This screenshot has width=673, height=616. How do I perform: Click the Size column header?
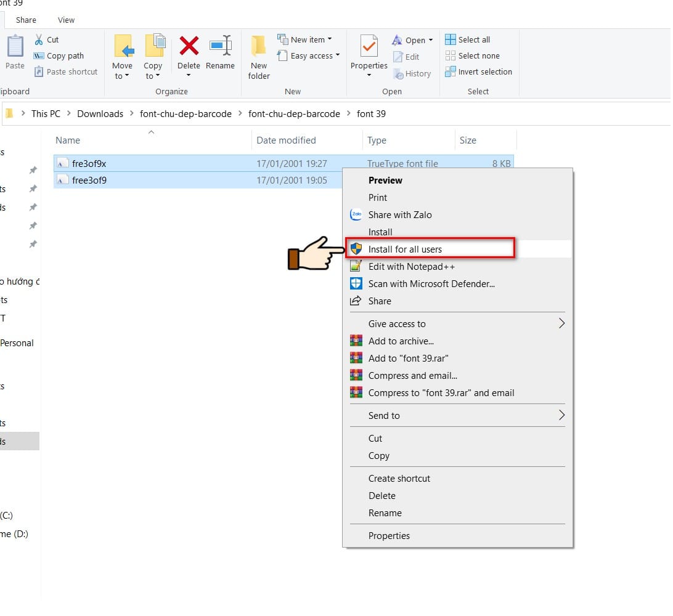(x=468, y=140)
